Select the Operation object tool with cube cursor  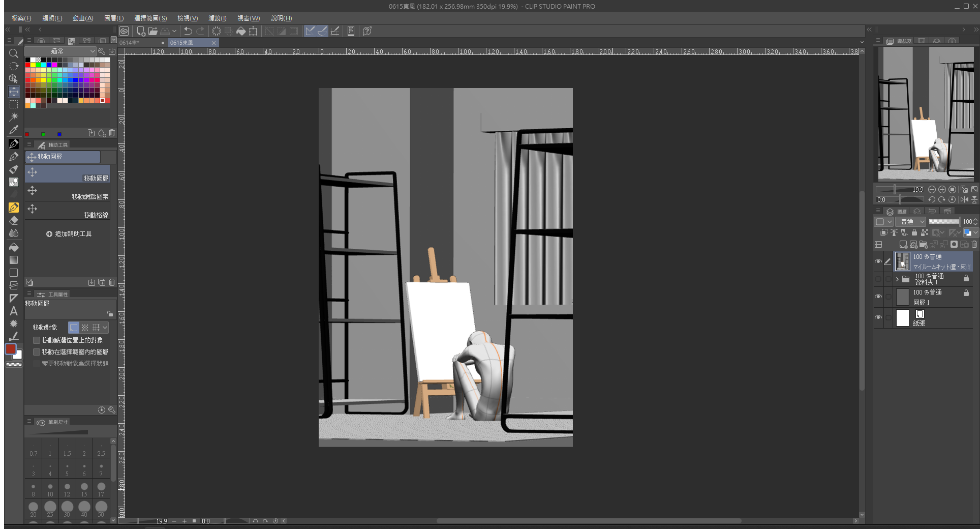pos(14,79)
